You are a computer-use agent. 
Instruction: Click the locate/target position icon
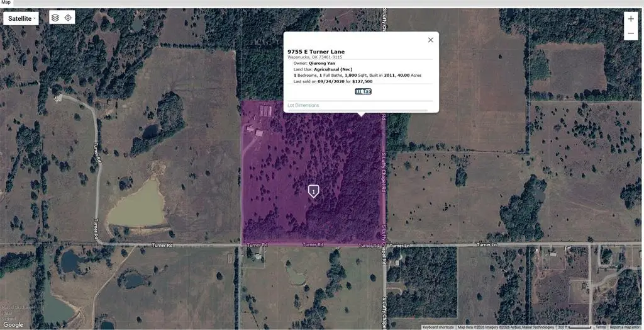(x=68, y=18)
